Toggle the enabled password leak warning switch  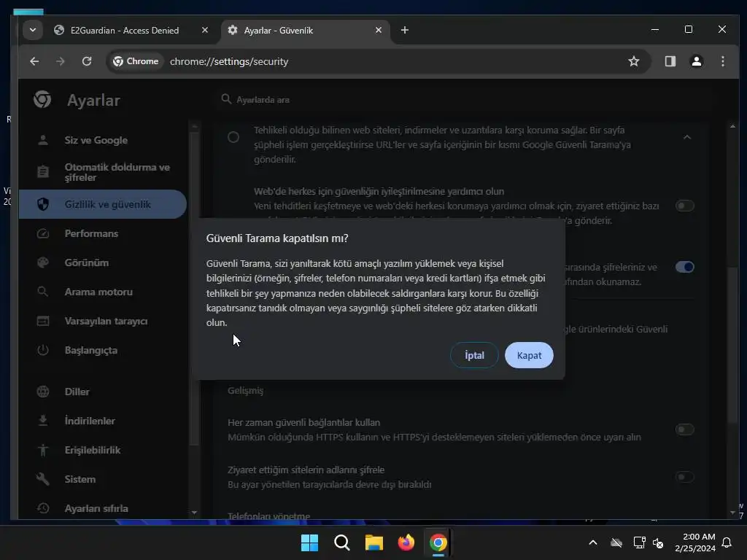point(684,267)
